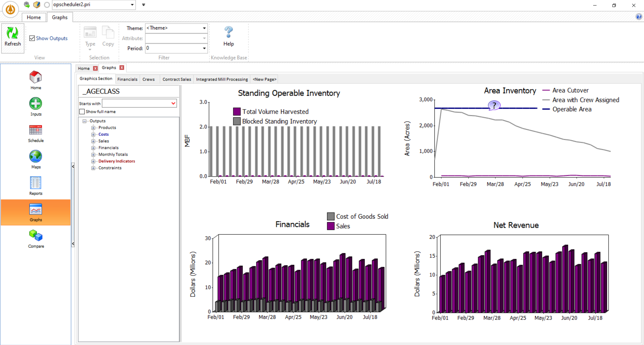Open the Starts with filter dropdown
644x345 pixels.
pos(173,103)
